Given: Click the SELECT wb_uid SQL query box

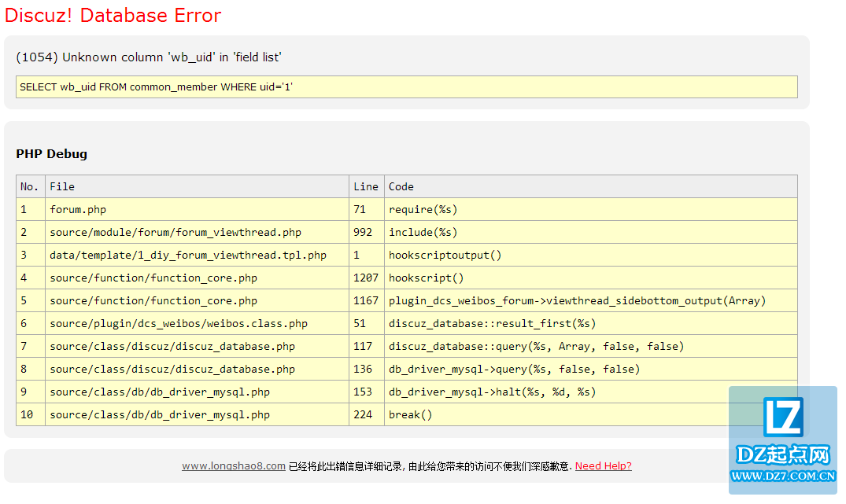Looking at the screenshot, I should pos(407,86).
